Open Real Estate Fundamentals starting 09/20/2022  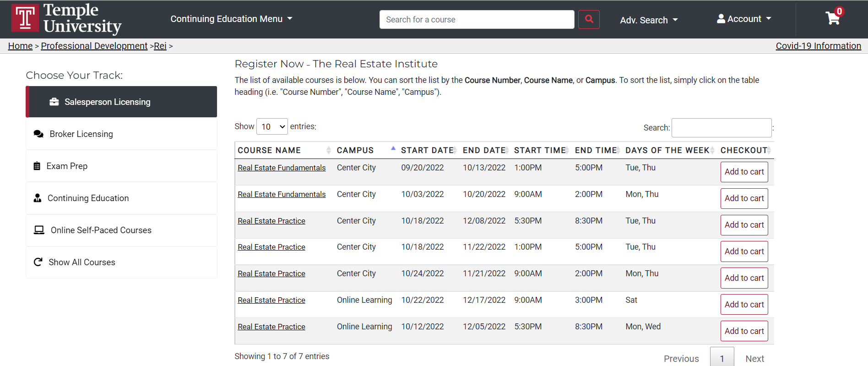coord(282,168)
